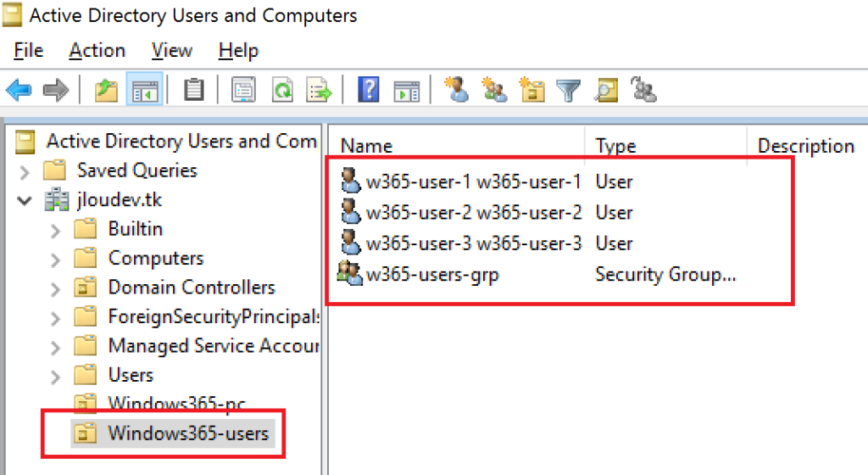Select the Builtin tree item
The height and width of the screenshot is (475, 868).
136,229
